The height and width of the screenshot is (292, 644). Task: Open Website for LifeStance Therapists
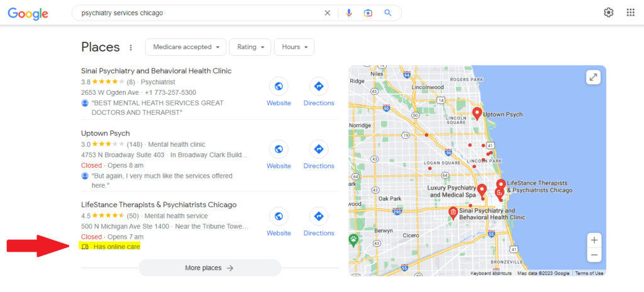[279, 222]
